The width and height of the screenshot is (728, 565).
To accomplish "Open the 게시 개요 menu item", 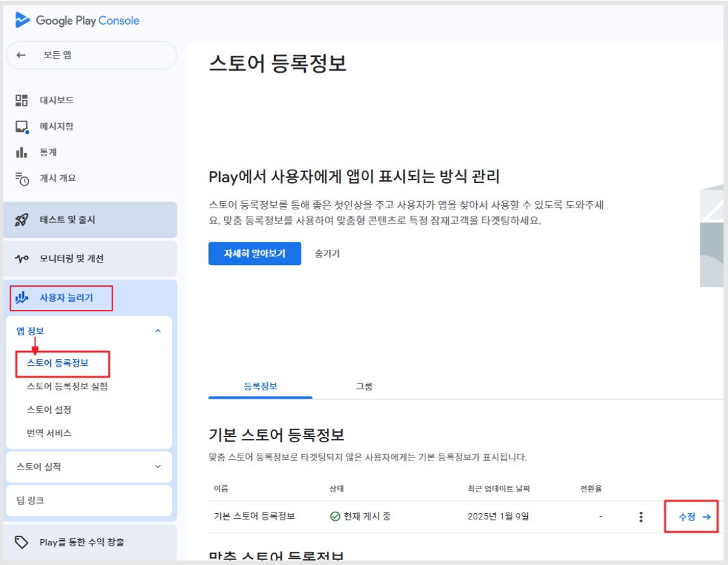I will (x=58, y=178).
